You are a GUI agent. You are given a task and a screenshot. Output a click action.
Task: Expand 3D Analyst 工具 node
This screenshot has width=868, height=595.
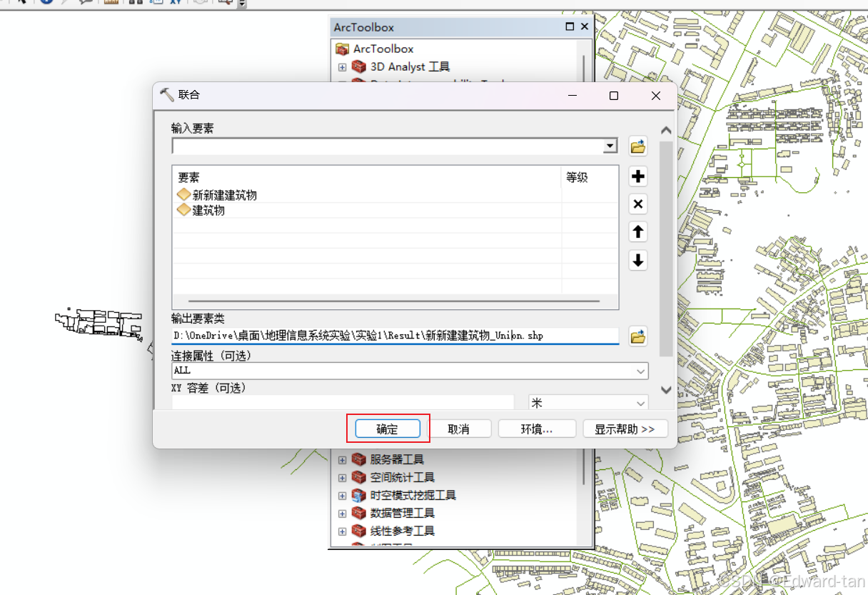pos(342,66)
